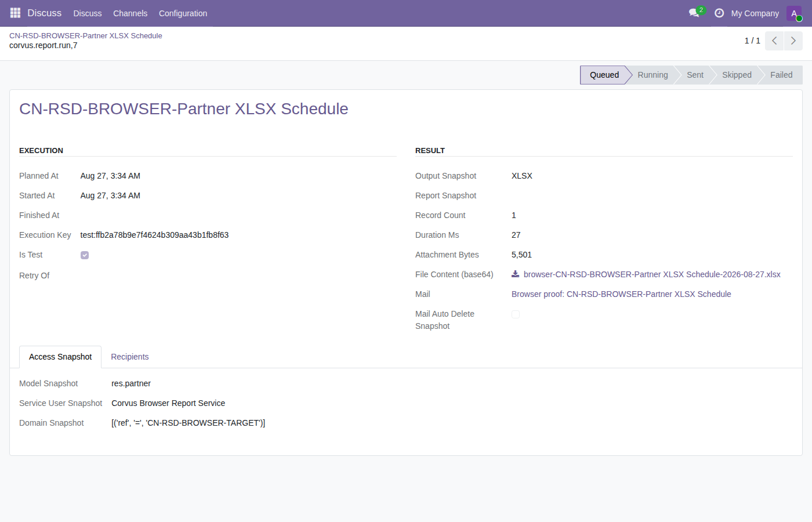The height and width of the screenshot is (522, 812).
Task: Go to the next record arrow
Action: pyautogui.click(x=793, y=41)
